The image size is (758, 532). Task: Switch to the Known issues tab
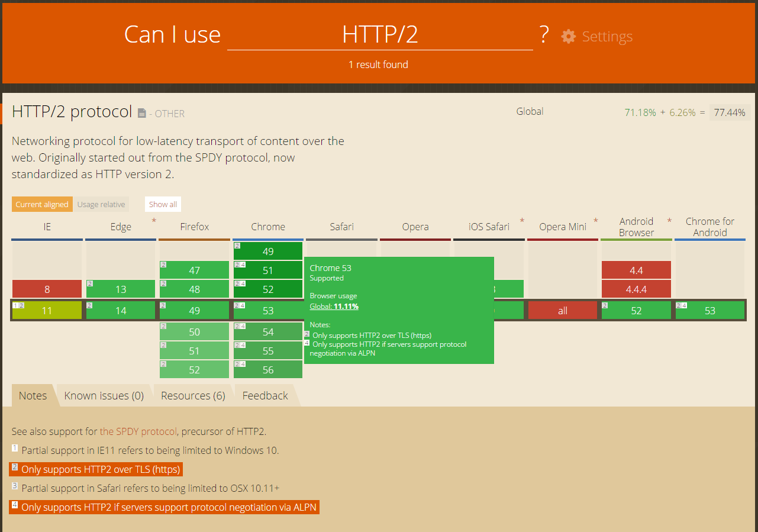coord(103,395)
